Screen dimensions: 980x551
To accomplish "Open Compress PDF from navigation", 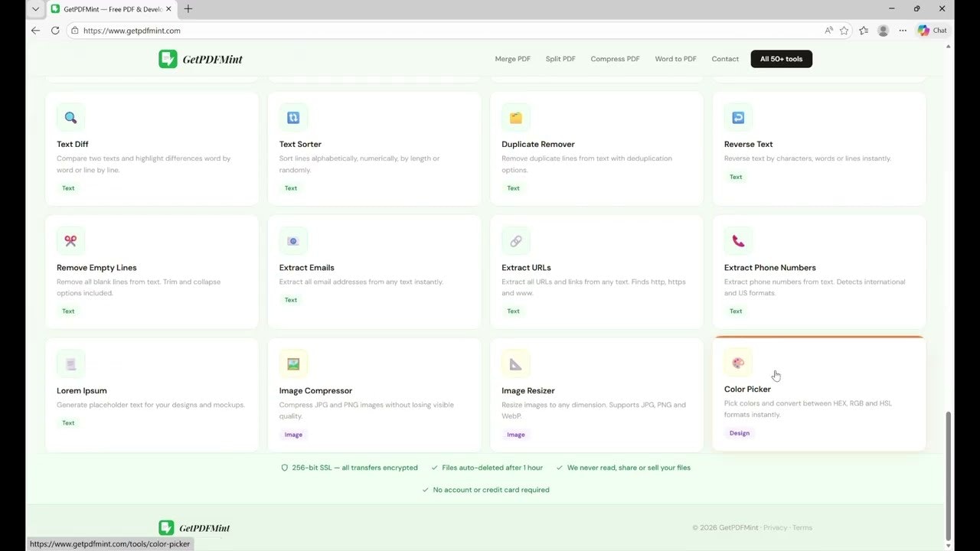I will pyautogui.click(x=615, y=59).
